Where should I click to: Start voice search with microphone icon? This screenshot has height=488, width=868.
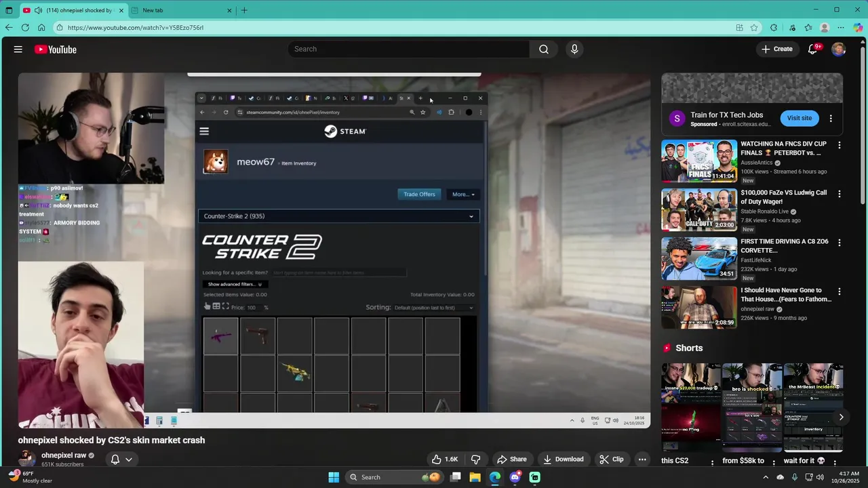point(574,49)
